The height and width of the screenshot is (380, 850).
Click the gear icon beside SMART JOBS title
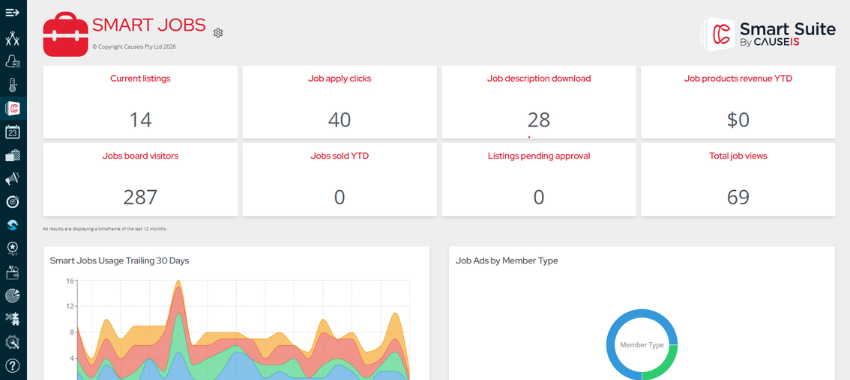click(218, 33)
